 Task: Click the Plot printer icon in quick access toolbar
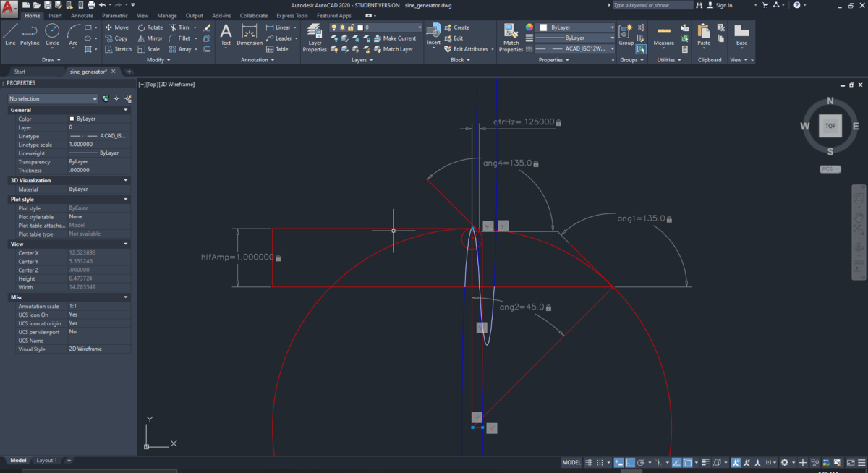(x=91, y=5)
